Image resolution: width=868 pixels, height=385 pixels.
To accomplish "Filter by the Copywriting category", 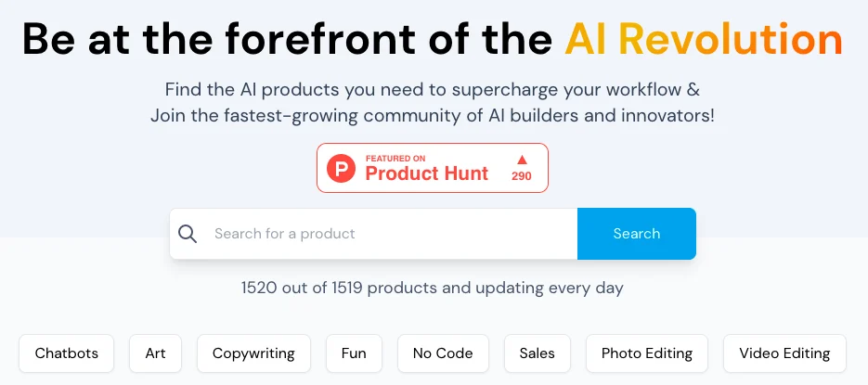I will click(253, 353).
